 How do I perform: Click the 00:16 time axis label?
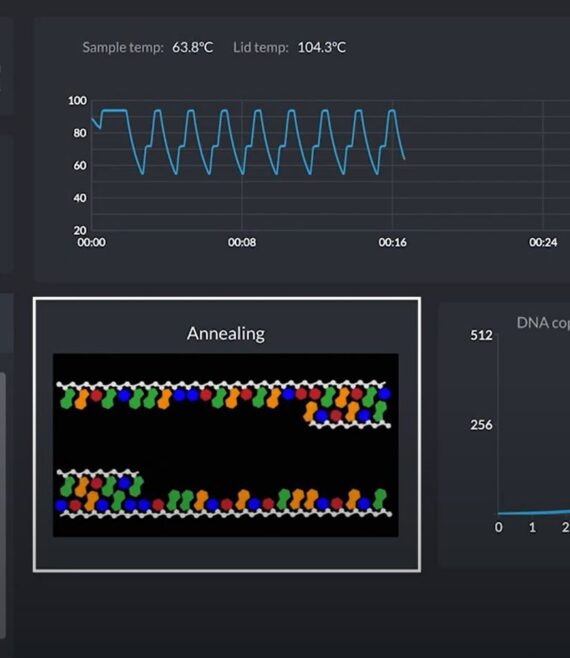pos(392,243)
